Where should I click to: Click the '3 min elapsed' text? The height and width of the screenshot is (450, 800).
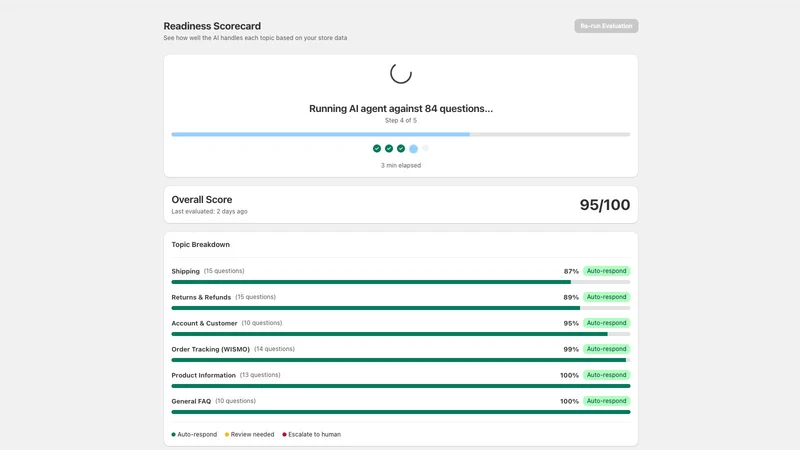401,165
